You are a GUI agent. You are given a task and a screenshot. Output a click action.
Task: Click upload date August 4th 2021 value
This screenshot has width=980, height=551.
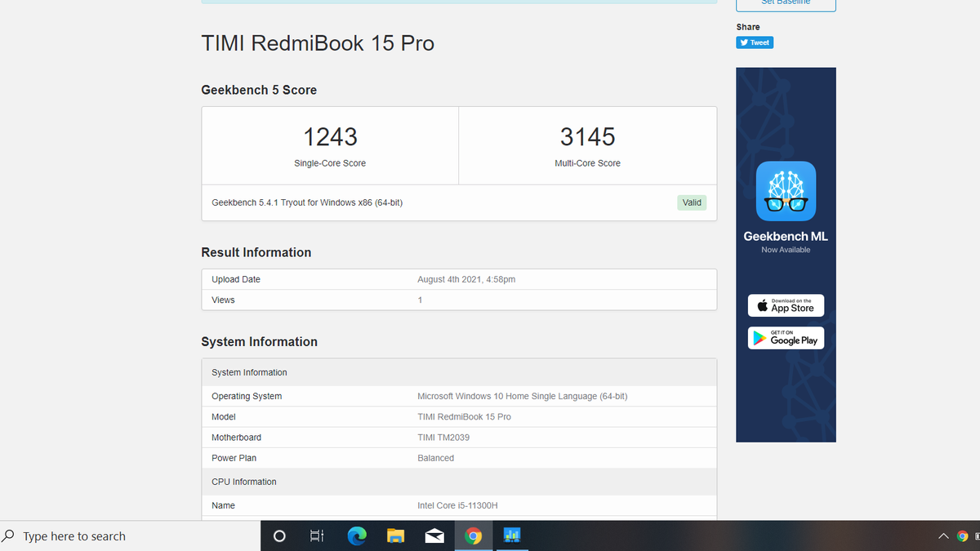466,279
